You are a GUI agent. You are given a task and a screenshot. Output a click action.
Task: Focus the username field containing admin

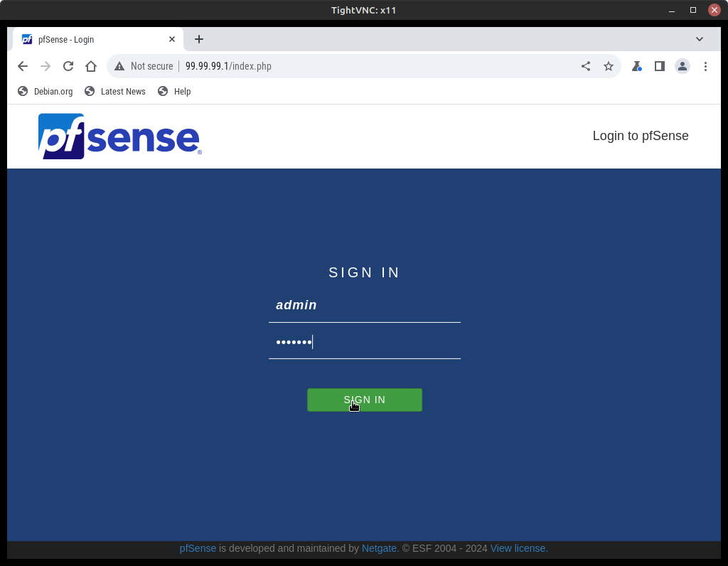click(365, 305)
